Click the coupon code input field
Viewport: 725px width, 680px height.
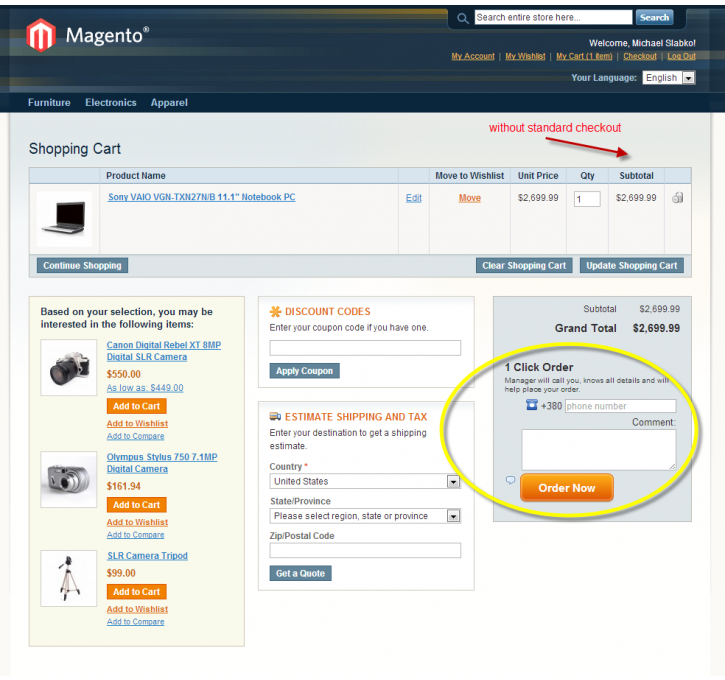pos(365,348)
